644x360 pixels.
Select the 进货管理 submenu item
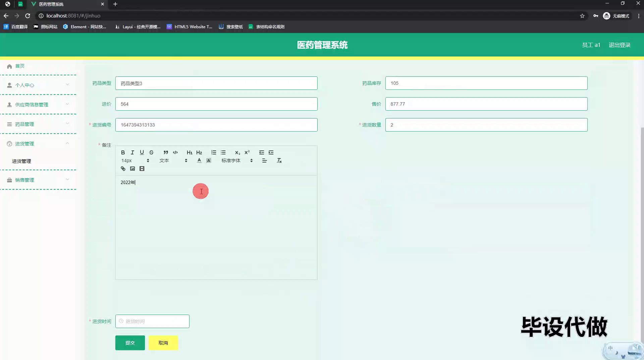pos(21,161)
